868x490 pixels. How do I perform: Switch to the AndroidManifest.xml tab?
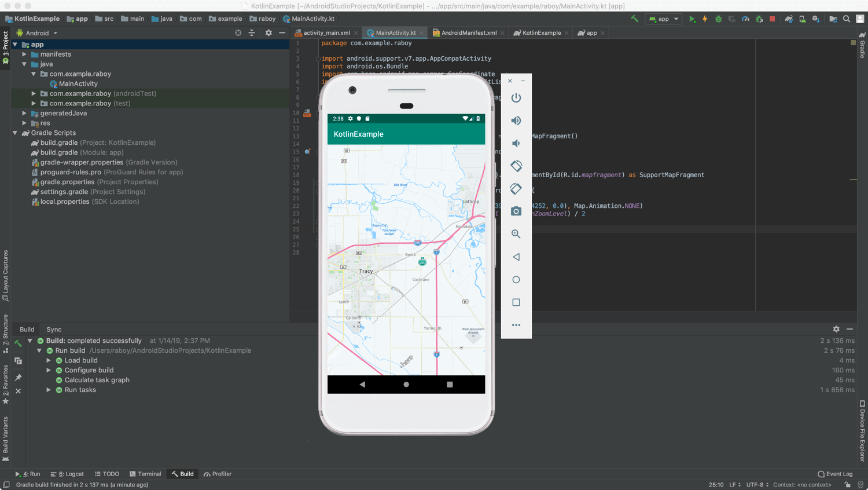point(468,32)
